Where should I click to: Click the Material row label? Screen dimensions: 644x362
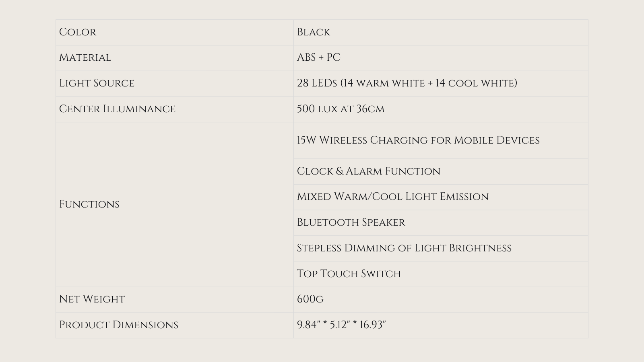tap(85, 58)
